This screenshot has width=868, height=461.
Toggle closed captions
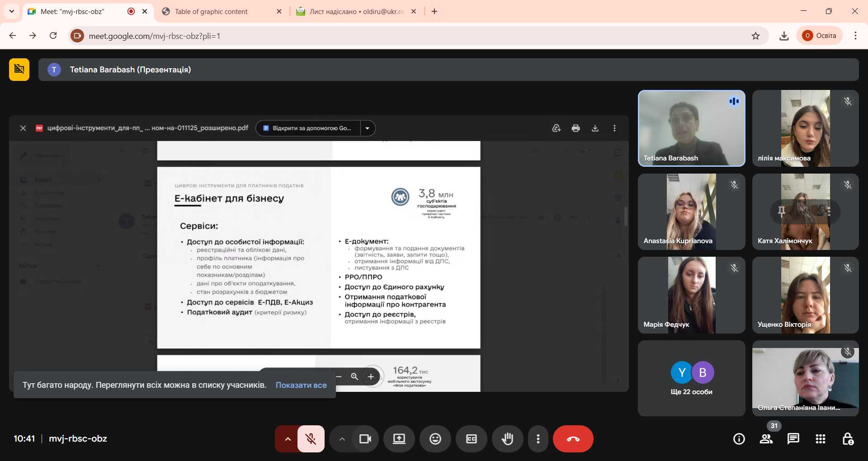pos(471,439)
